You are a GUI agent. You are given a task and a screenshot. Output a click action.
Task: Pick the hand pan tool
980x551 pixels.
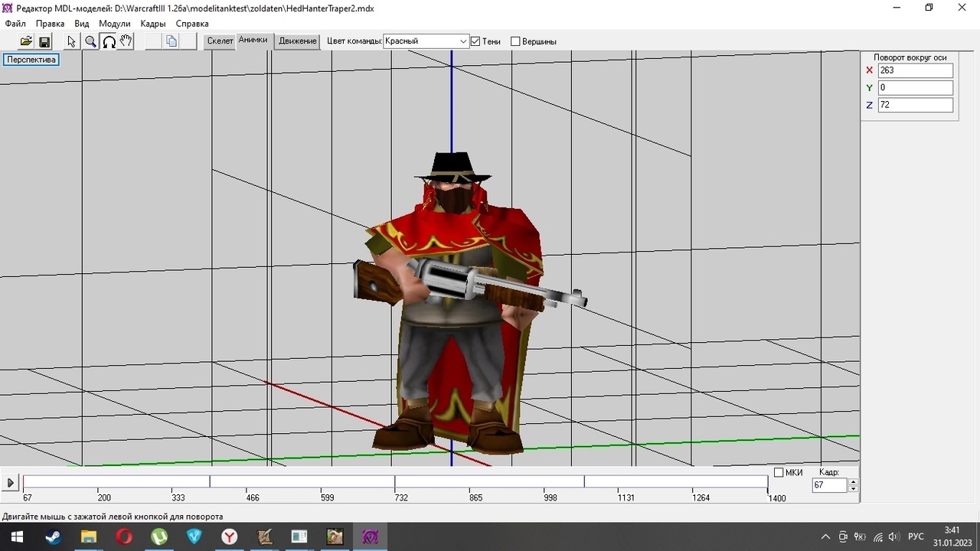pyautogui.click(x=126, y=41)
